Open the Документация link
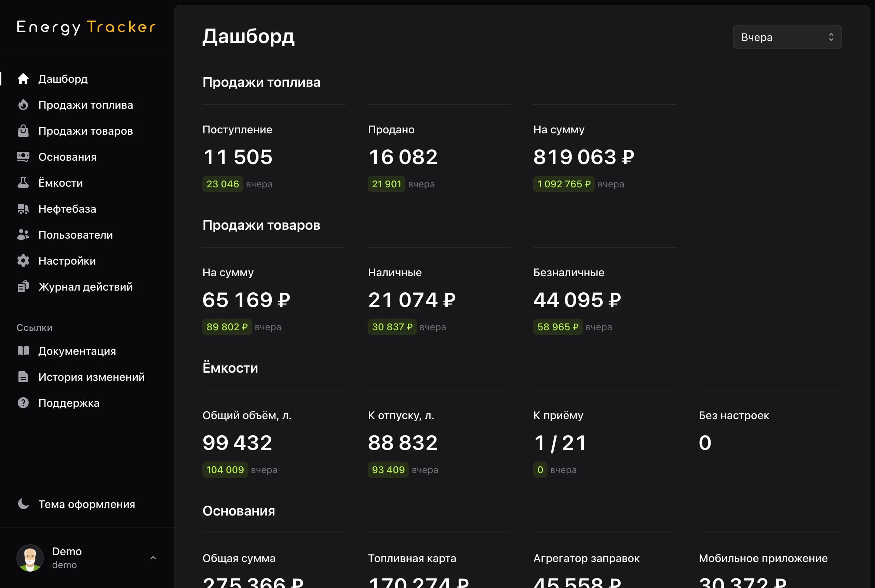The width and height of the screenshot is (875, 588). pyautogui.click(x=77, y=351)
